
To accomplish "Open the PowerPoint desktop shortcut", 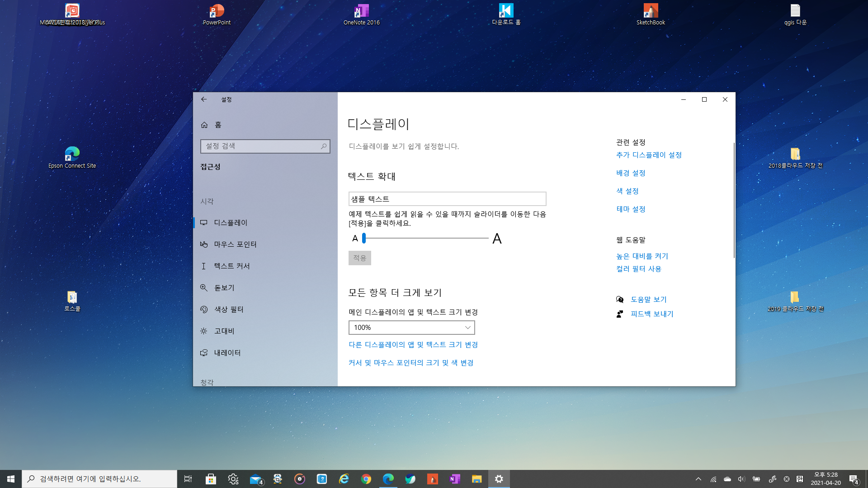I will tap(217, 14).
